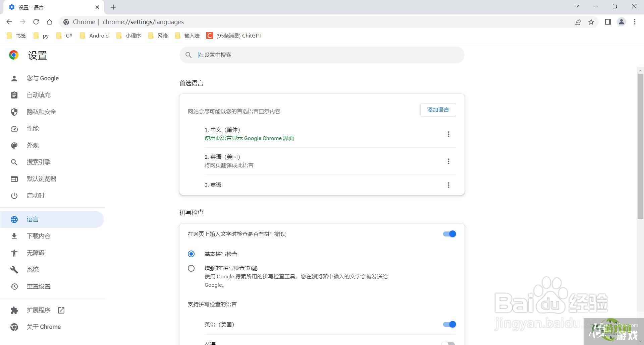
Task: Click the forward navigation arrow
Action: [22, 22]
